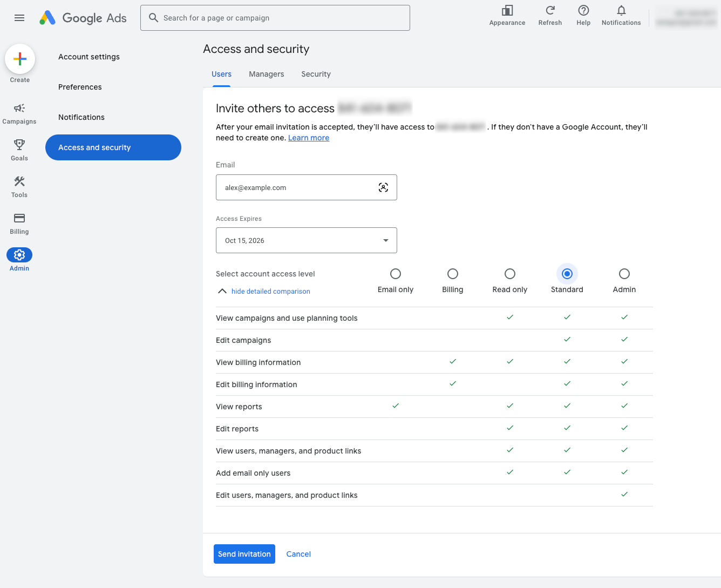Open the Goals trophy icon
Viewport: 721px width, 588px height.
pyautogui.click(x=19, y=145)
